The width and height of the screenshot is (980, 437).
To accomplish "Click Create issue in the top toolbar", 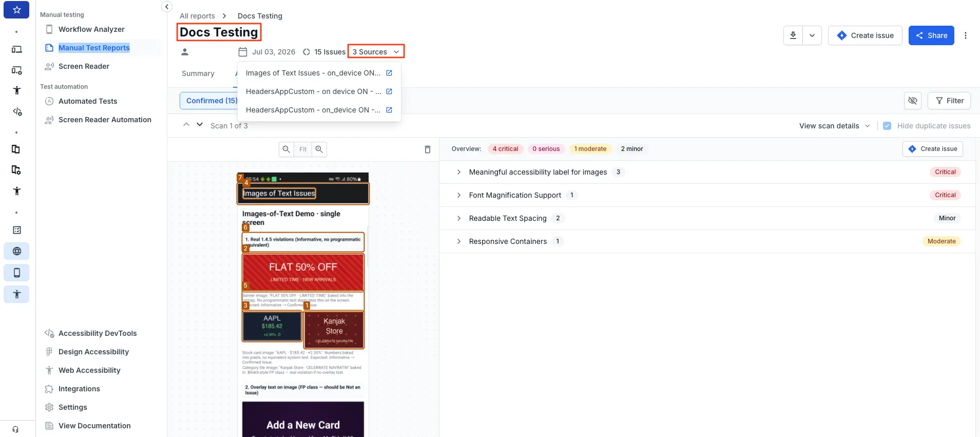I will [x=865, y=35].
